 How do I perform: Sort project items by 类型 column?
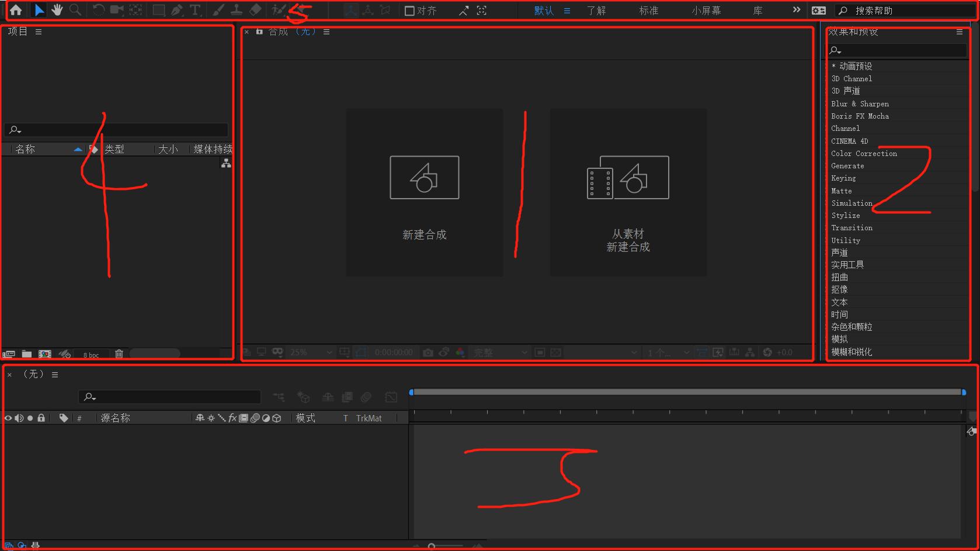pos(114,150)
